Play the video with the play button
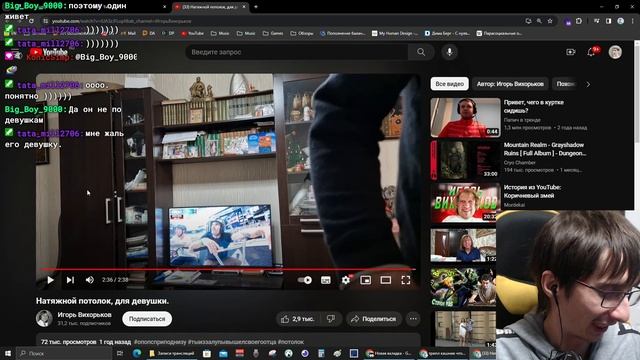The width and height of the screenshot is (640, 360). click(x=50, y=280)
